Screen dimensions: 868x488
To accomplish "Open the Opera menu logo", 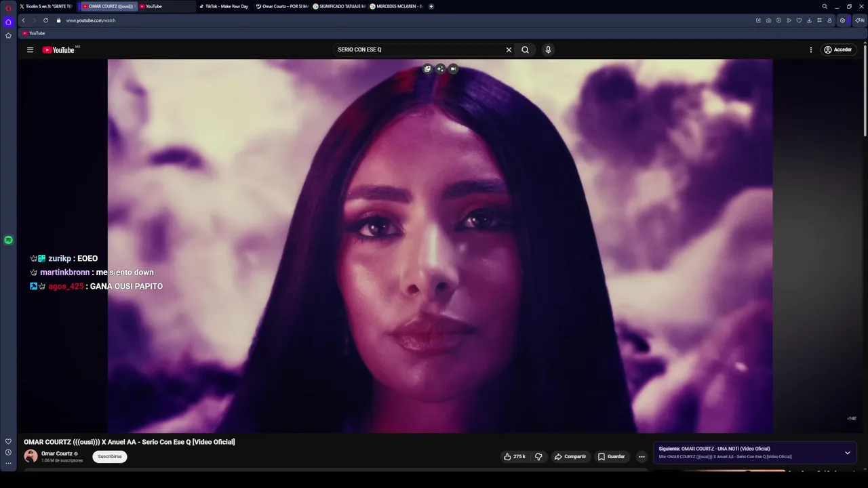I will click(x=8, y=7).
